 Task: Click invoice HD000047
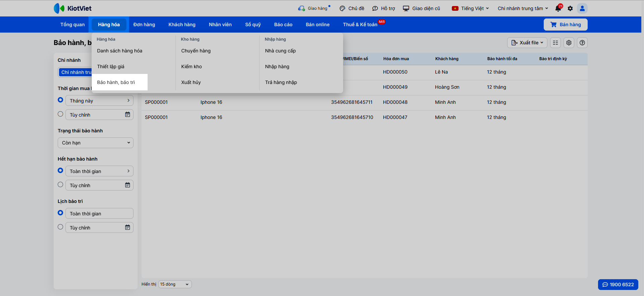point(395,117)
